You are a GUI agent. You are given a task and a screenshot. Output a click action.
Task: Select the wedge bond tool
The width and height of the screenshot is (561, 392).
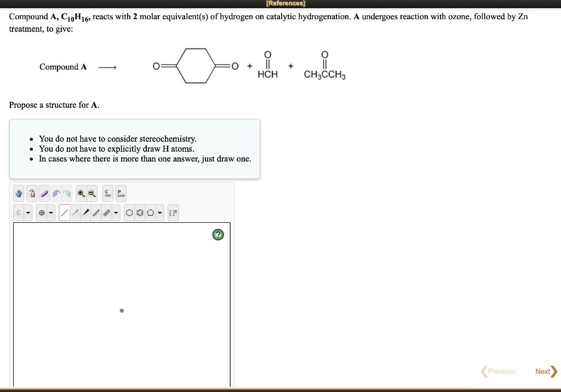click(x=86, y=212)
